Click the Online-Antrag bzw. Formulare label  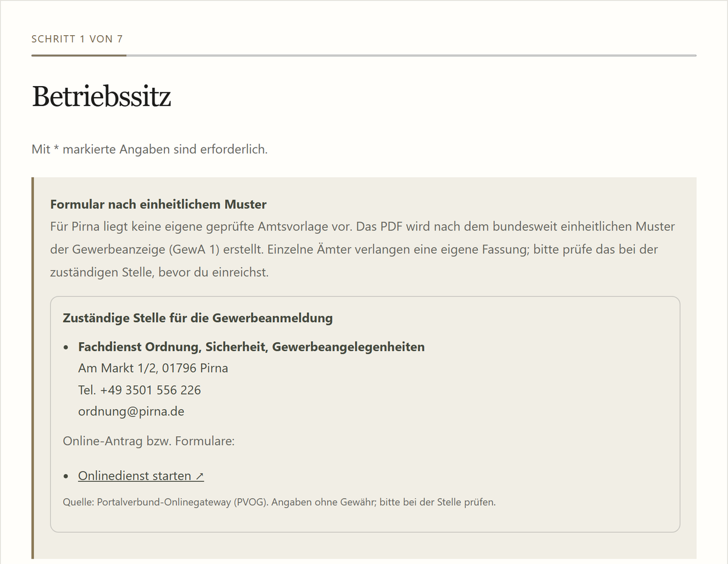tap(149, 441)
